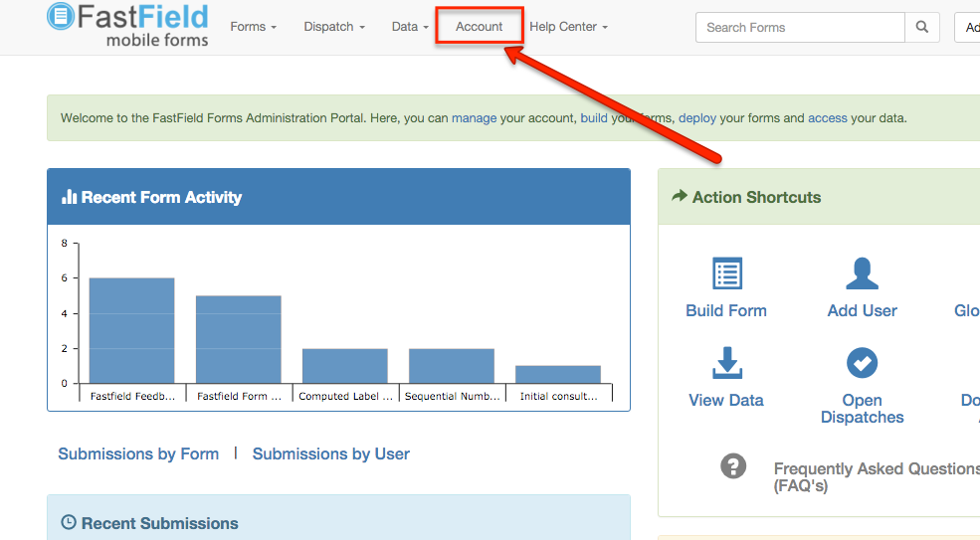Open the Forms dropdown menu

click(x=253, y=27)
